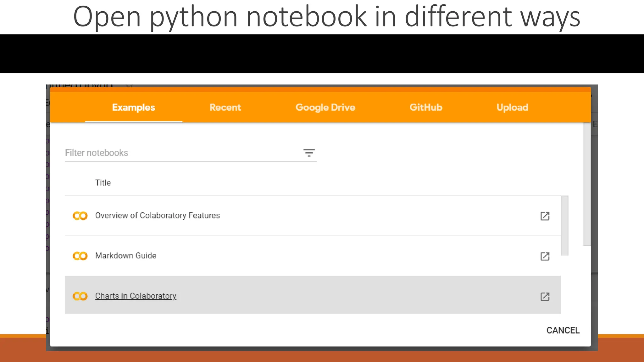Open the Upload tab

pos(512,107)
